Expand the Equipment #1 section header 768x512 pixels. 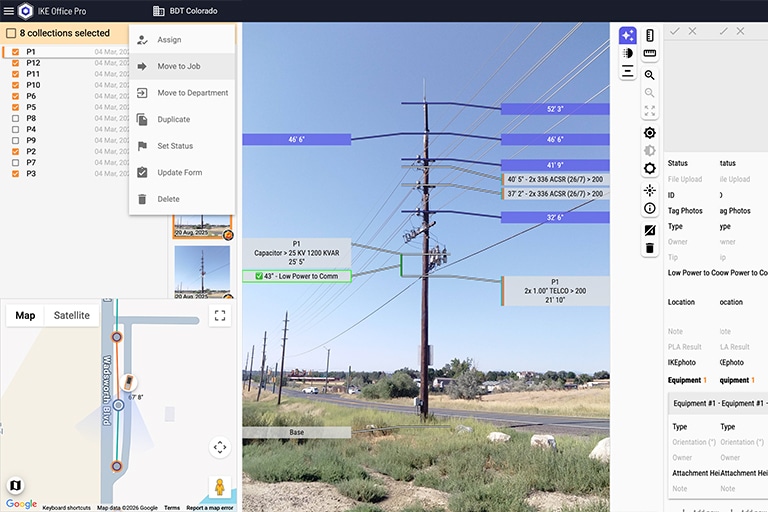[x=718, y=403]
